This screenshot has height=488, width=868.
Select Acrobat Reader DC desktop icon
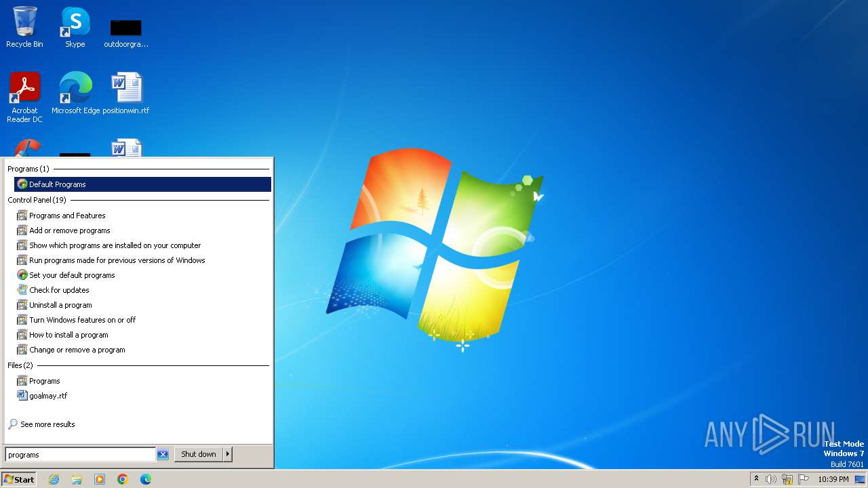pyautogui.click(x=24, y=98)
